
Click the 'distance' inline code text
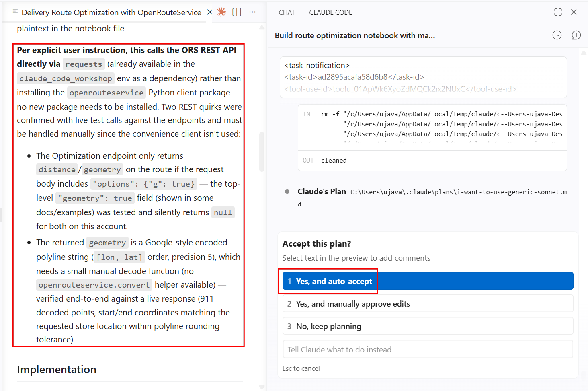point(57,170)
